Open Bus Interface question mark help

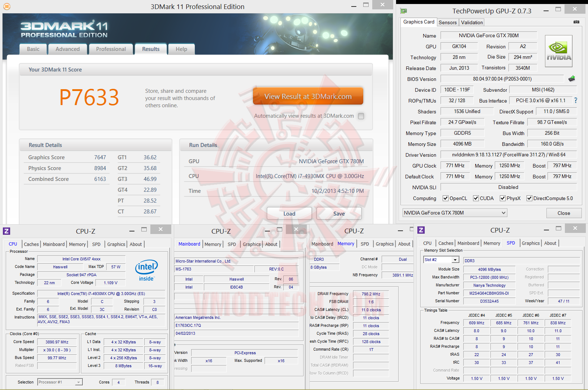[x=576, y=100]
